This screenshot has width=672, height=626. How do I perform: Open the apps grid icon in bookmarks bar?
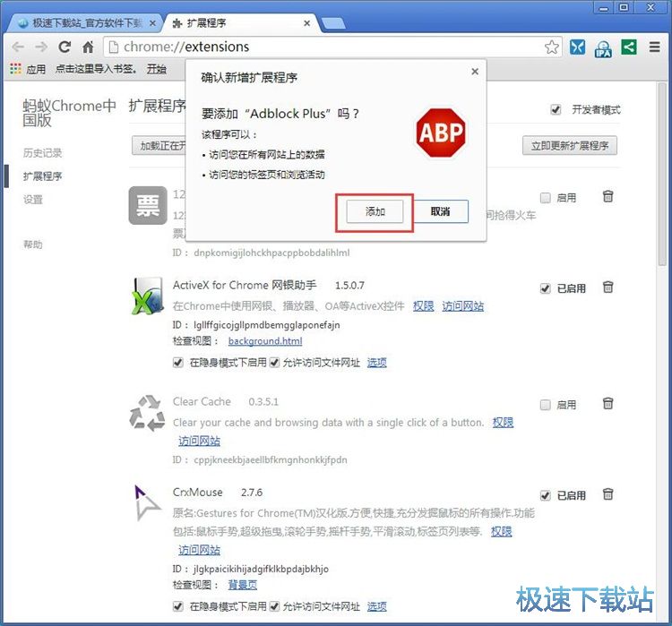coord(15,69)
